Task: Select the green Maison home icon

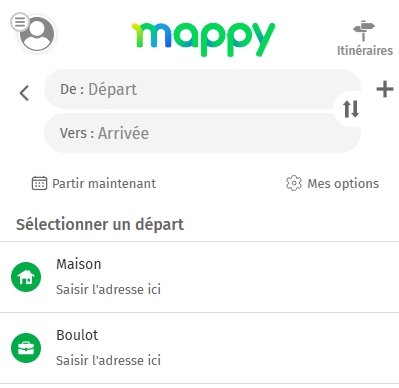Action: pyautogui.click(x=26, y=277)
